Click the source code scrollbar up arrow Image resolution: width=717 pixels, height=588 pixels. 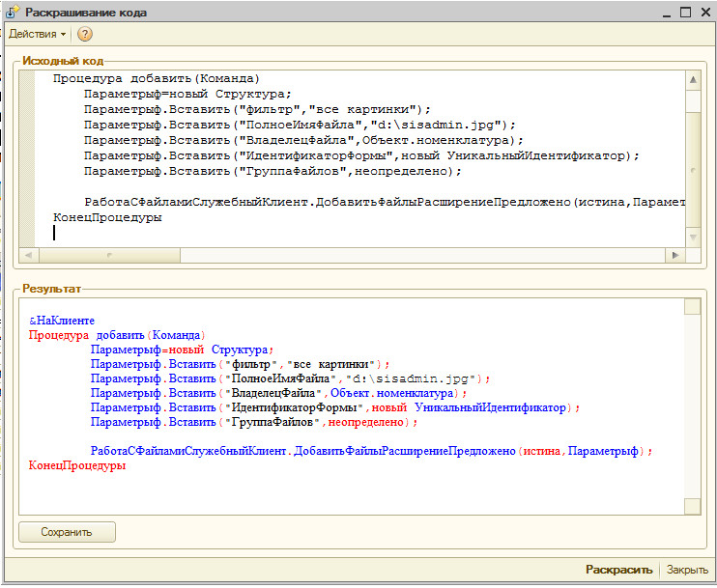(x=692, y=78)
